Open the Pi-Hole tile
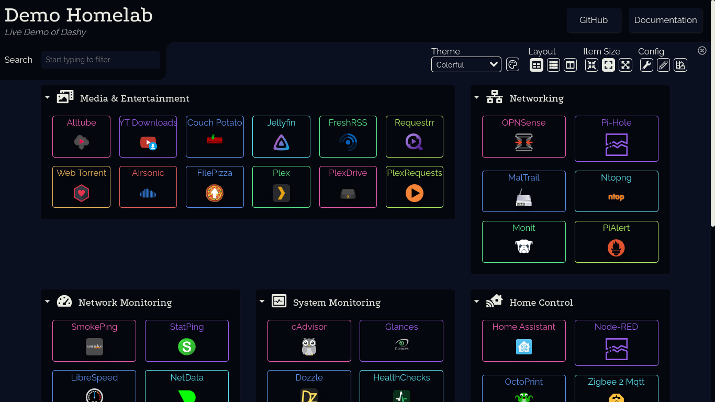This screenshot has width=715, height=402. pyautogui.click(x=617, y=138)
